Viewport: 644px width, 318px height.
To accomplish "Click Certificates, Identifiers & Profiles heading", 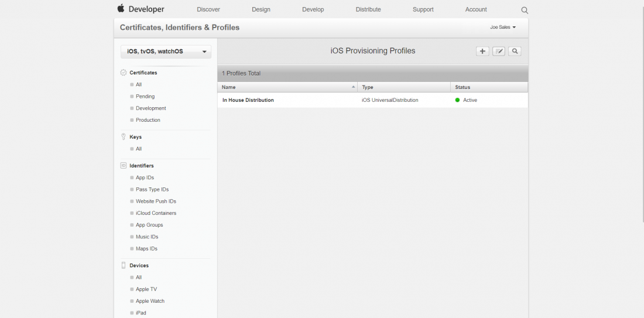I will pos(180,28).
